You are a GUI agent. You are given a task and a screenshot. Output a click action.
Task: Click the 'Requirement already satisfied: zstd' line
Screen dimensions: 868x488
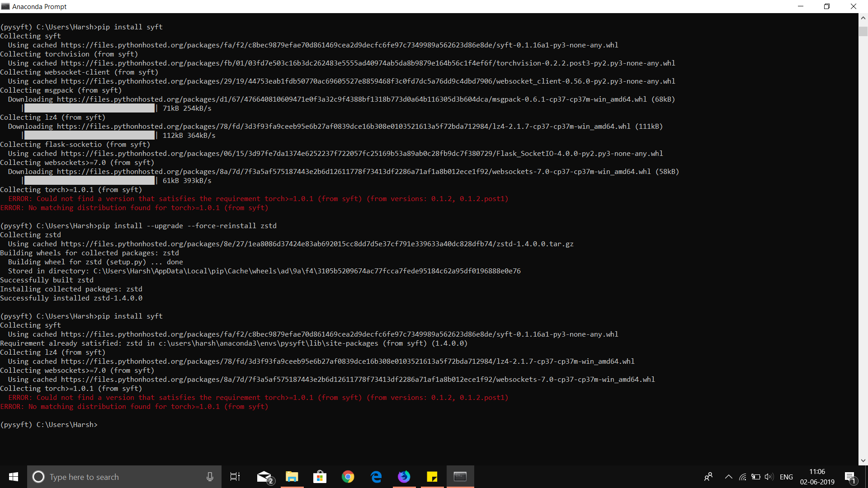pos(234,343)
